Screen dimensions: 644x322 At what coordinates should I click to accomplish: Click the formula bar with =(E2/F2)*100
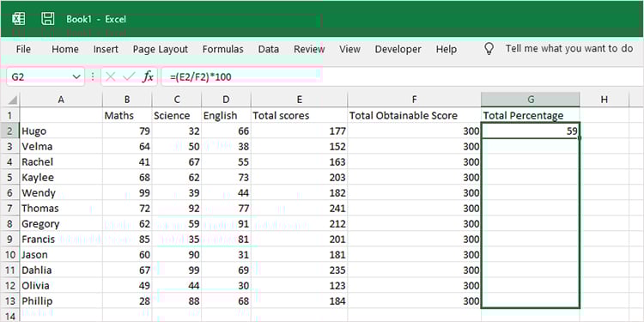(402, 76)
